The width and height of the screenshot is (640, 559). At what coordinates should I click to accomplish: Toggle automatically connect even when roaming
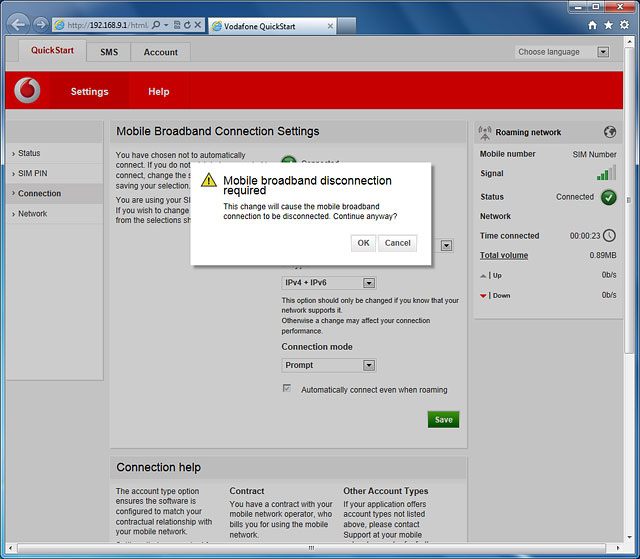[x=288, y=389]
